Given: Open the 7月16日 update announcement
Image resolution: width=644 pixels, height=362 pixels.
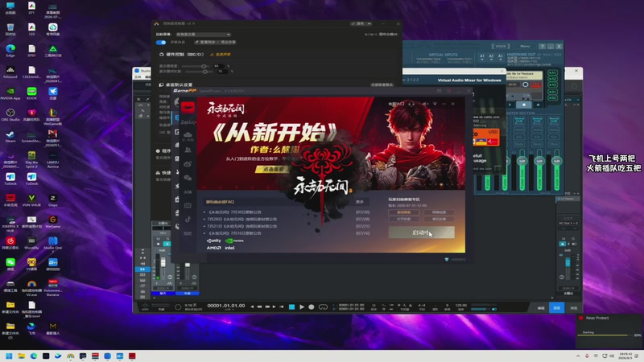Looking at the screenshot, I should [x=235, y=233].
